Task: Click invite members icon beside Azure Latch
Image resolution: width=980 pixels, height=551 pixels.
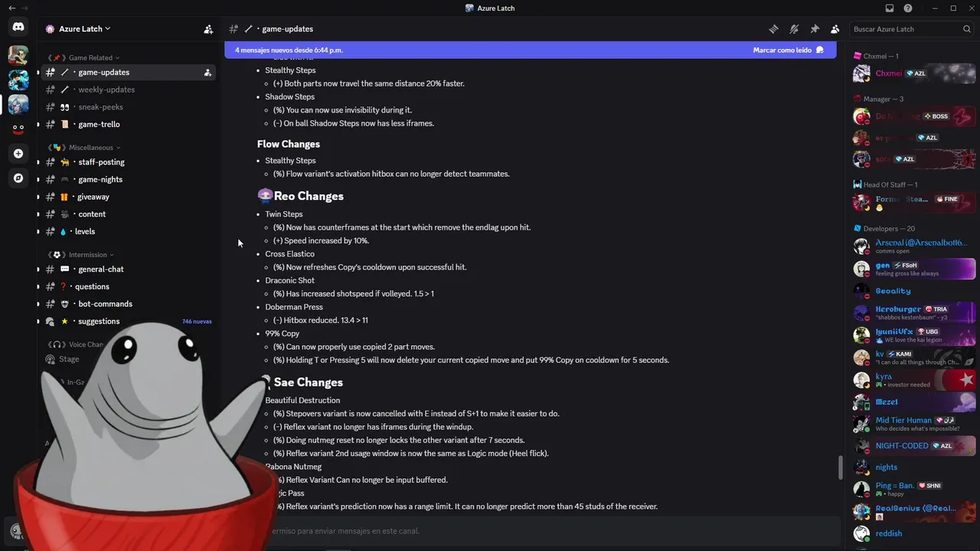Action: 208,29
